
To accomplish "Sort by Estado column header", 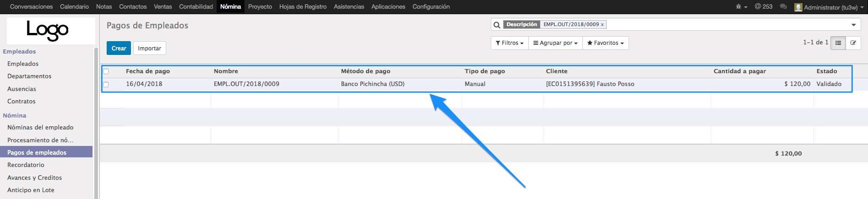I will (827, 71).
